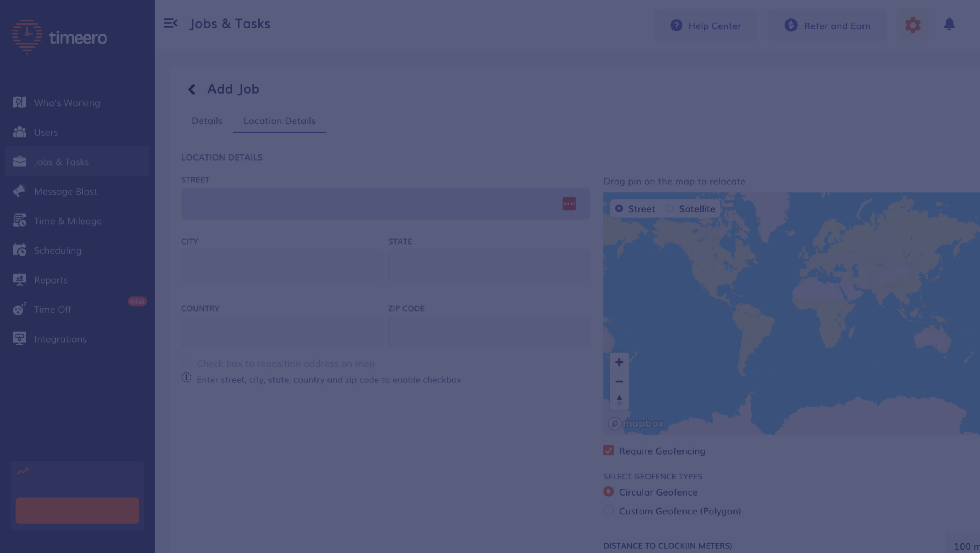Switch the map to Satellite view

point(669,209)
